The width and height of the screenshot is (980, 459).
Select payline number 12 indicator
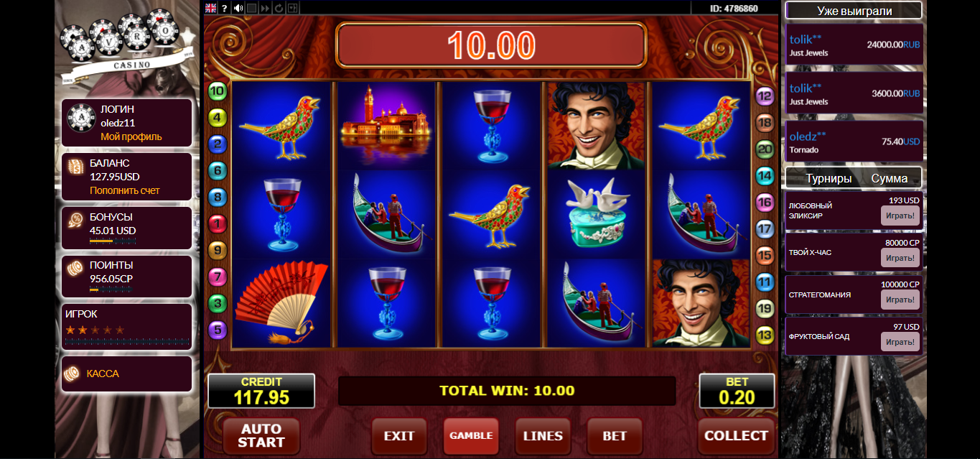point(765,96)
